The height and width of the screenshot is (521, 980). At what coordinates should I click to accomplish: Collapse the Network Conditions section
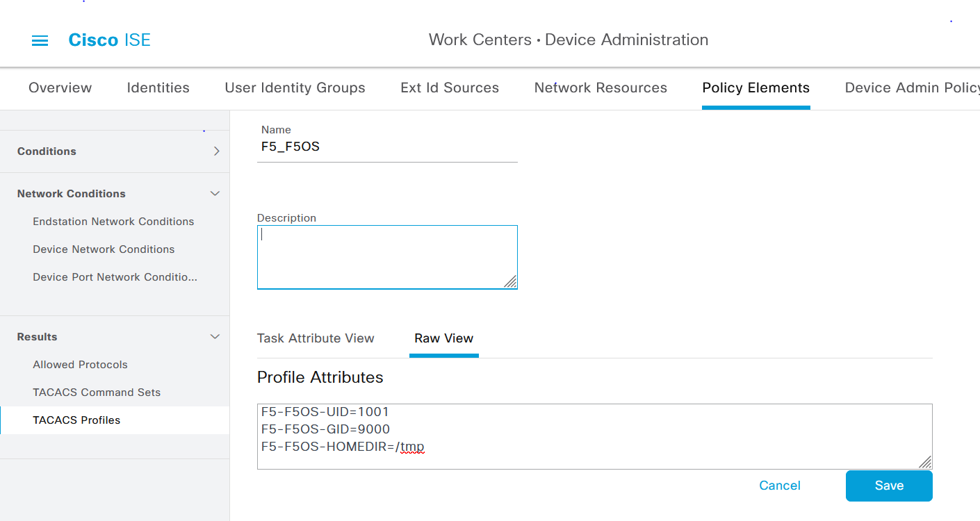click(x=215, y=194)
